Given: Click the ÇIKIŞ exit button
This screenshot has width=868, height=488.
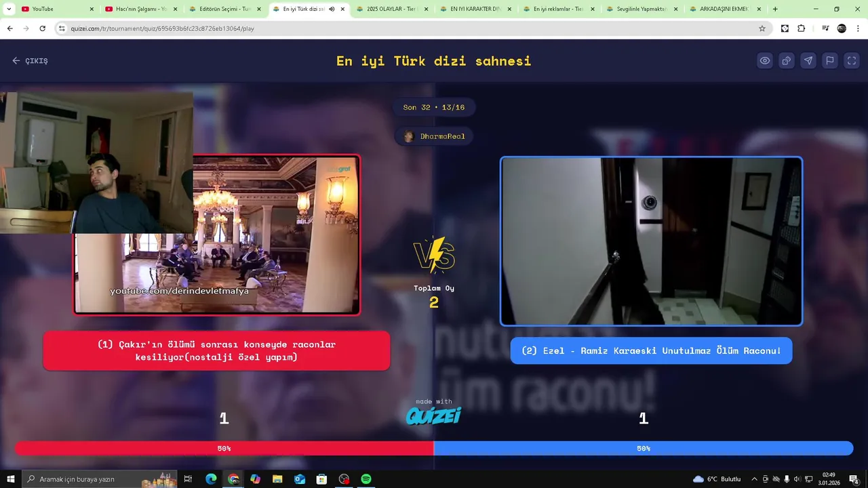Looking at the screenshot, I should coord(30,60).
